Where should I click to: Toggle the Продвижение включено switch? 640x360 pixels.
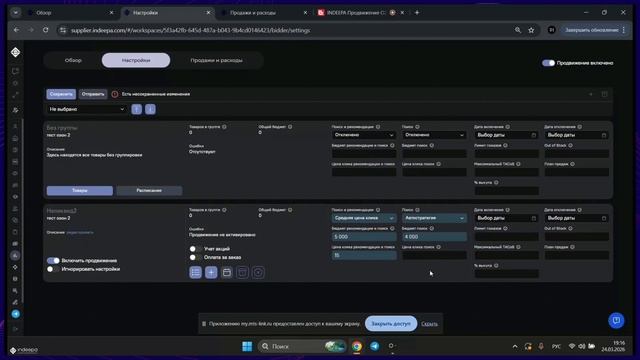click(x=548, y=63)
